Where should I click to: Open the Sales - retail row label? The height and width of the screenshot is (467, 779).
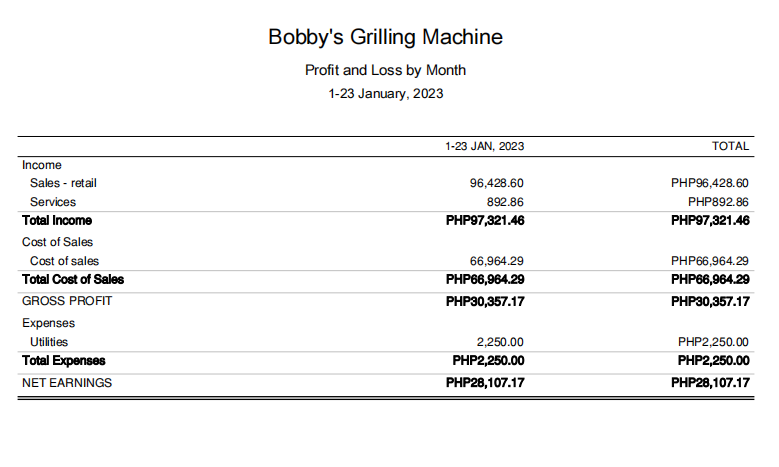click(63, 183)
